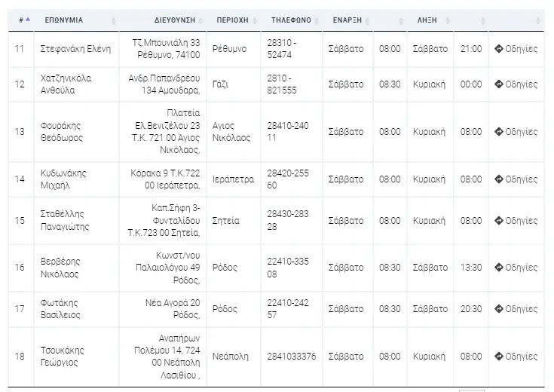The width and height of the screenshot is (554, 392).
Task: Sort by ΔΙΕΥΘΥΝΣΗ column header
Action: tap(175, 20)
